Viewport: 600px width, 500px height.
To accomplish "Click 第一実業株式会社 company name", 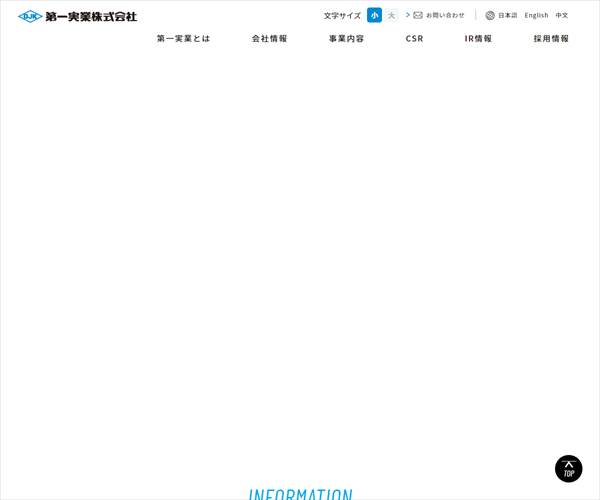I will [91, 16].
